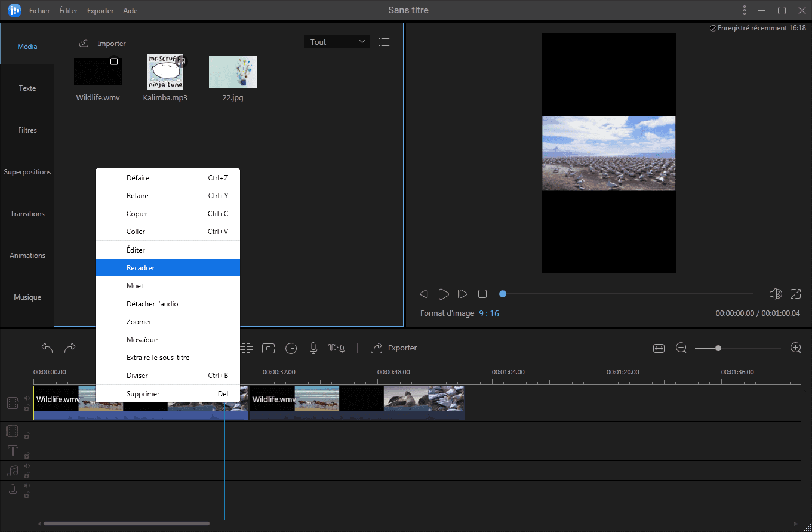Click the speech-text conversion icon
Image resolution: width=812 pixels, height=532 pixels.
pos(336,348)
